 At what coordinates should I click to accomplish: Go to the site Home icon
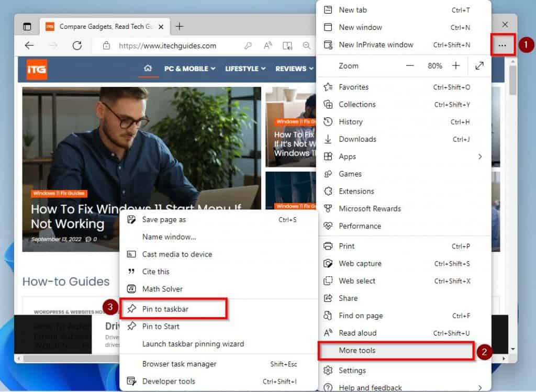pyautogui.click(x=148, y=68)
